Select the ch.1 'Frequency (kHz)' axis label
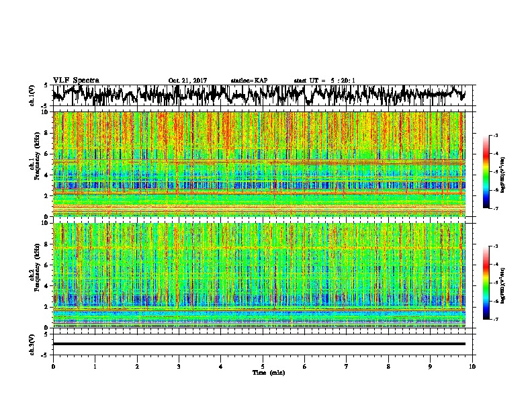The width and height of the screenshot is (532, 411). 37,156
